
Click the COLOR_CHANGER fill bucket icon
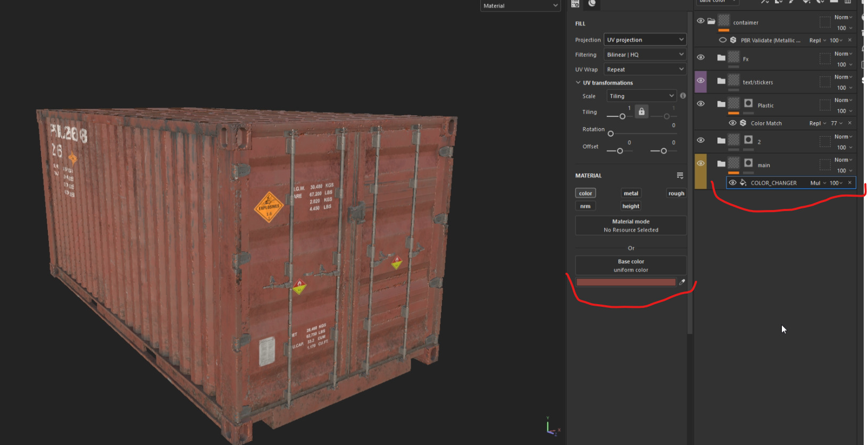[x=743, y=182]
